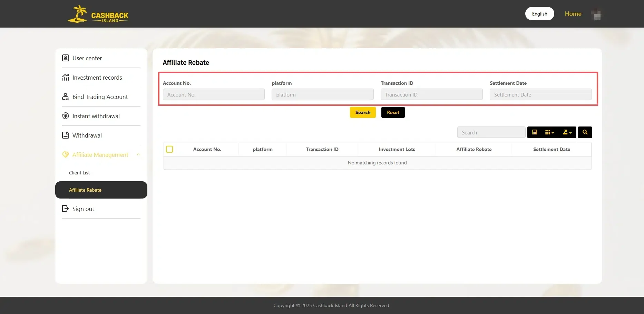Viewport: 644px width, 314px height.
Task: Click the Sign out icon
Action: tap(66, 209)
